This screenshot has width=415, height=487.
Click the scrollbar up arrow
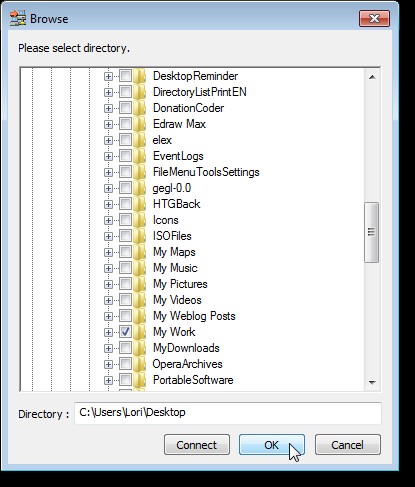(372, 77)
